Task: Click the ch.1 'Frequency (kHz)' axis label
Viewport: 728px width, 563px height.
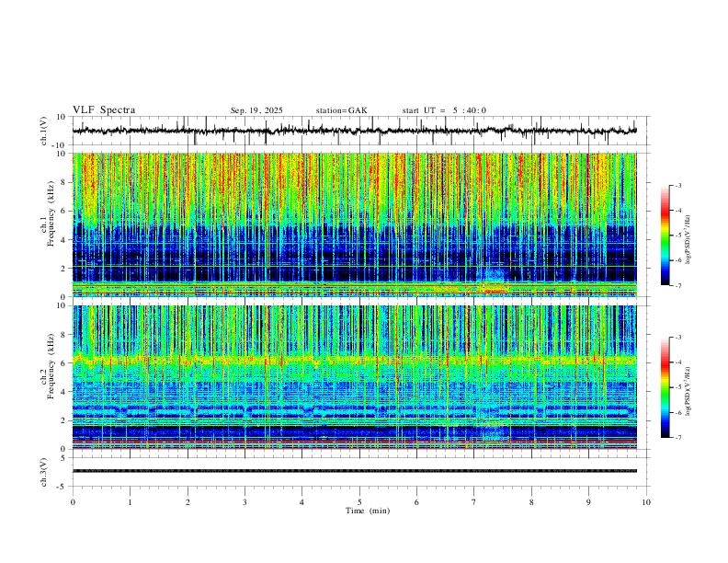Action: pyautogui.click(x=51, y=214)
